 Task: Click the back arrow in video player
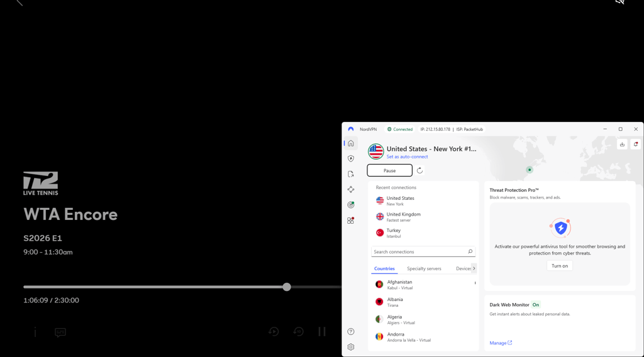pyautogui.click(x=19, y=3)
